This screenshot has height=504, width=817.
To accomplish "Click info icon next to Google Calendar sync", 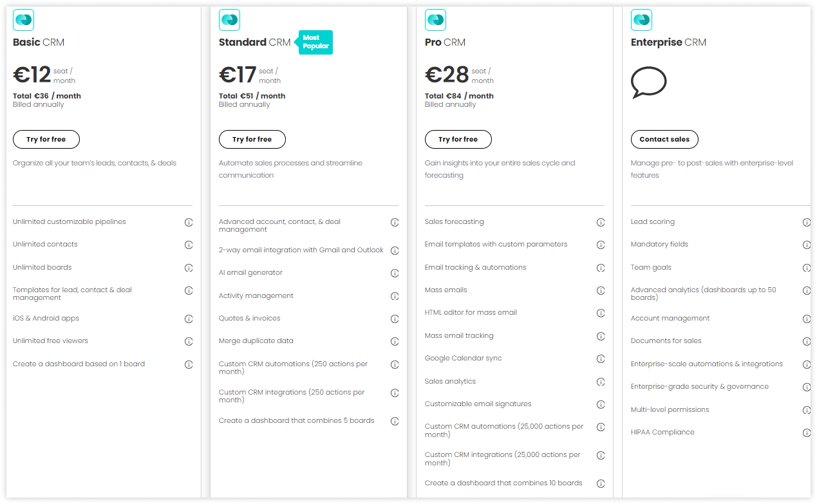I will click(x=601, y=359).
